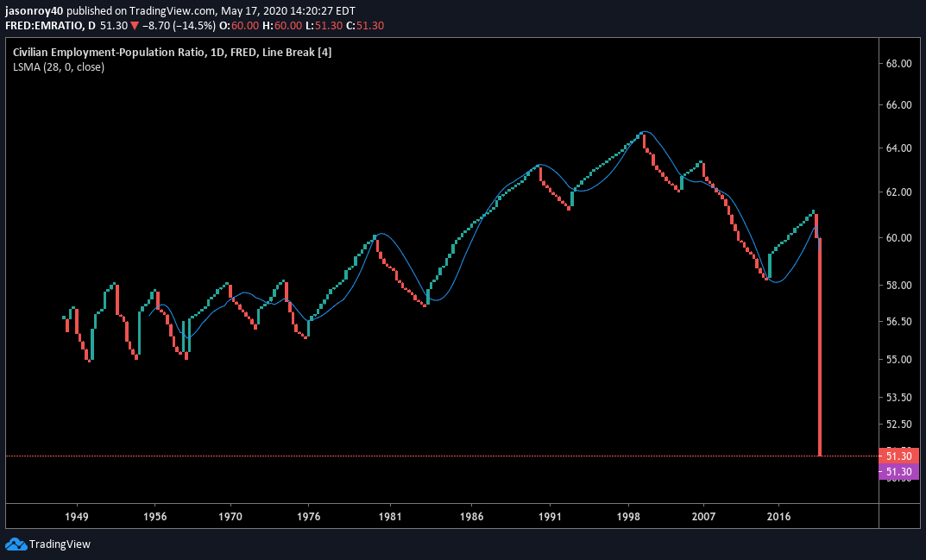This screenshot has width=926, height=560.
Task: Click the red down arrow change indicator
Action: pos(135,25)
